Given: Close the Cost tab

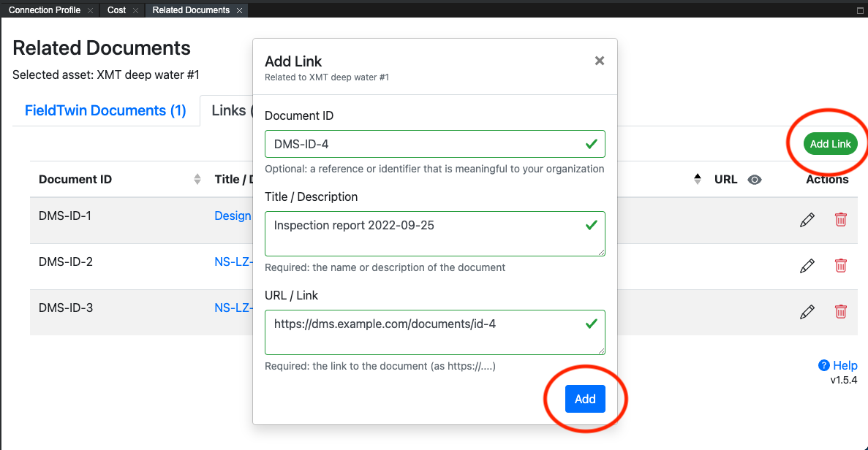Looking at the screenshot, I should coord(135,10).
